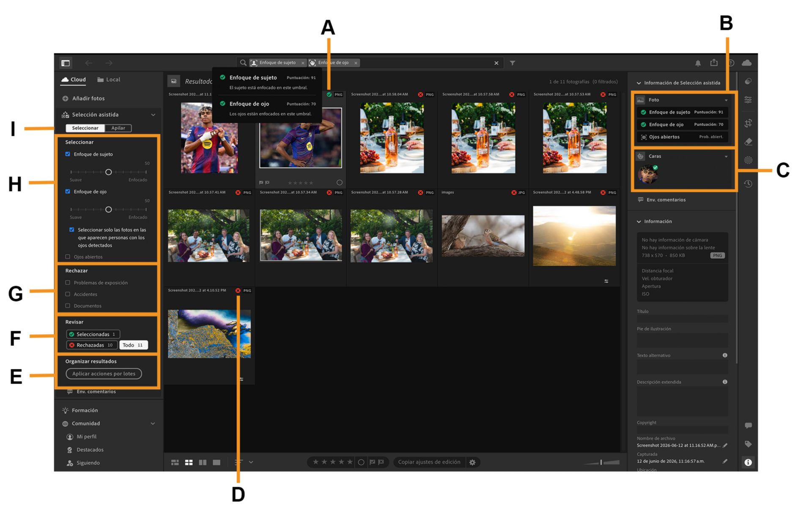Select the Healing eraser tool

tap(748, 142)
